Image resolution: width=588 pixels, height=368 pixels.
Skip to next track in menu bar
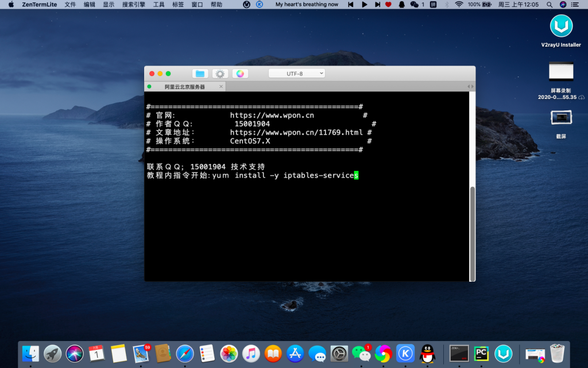377,5
